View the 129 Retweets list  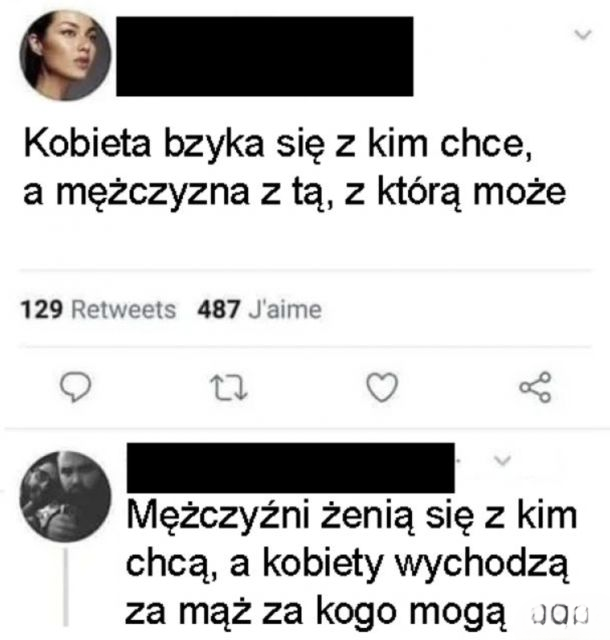coord(98,309)
